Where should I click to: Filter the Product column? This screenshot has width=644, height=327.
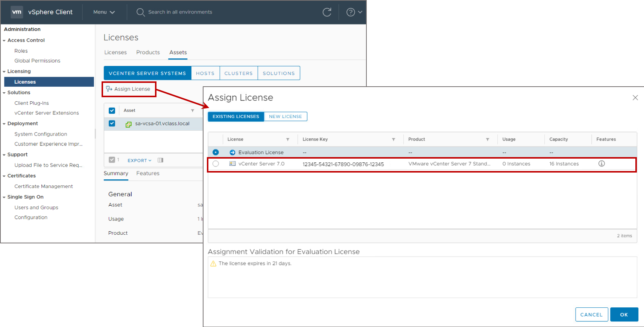click(x=488, y=139)
